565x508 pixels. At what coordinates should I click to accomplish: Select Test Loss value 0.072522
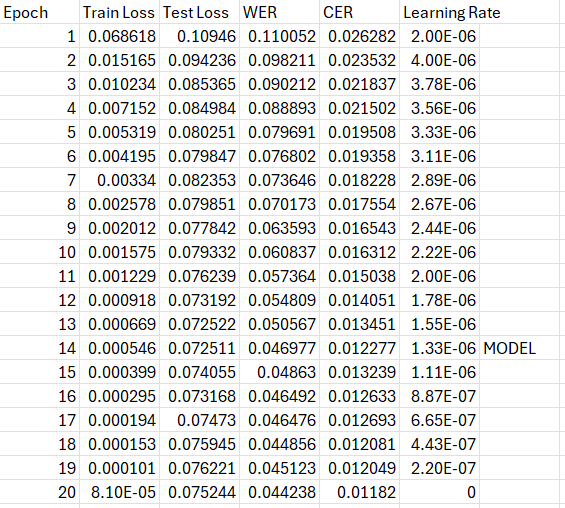click(x=199, y=324)
